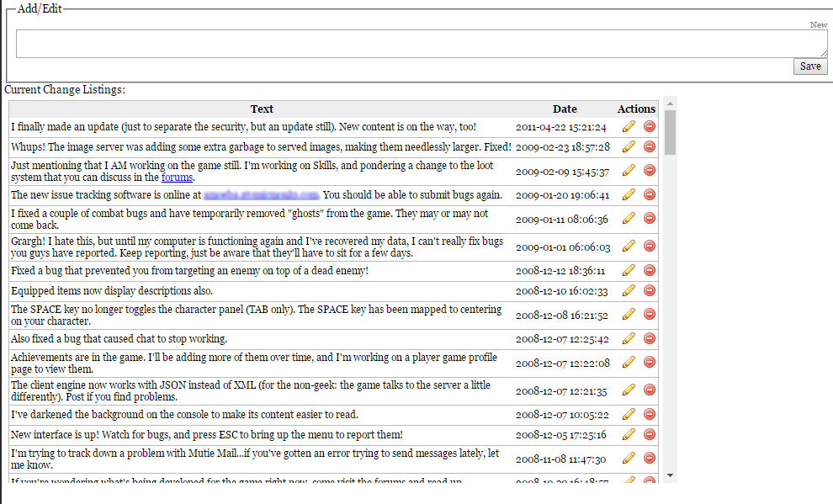
Task: Click the scrollbar up arrow
Action: click(x=670, y=104)
